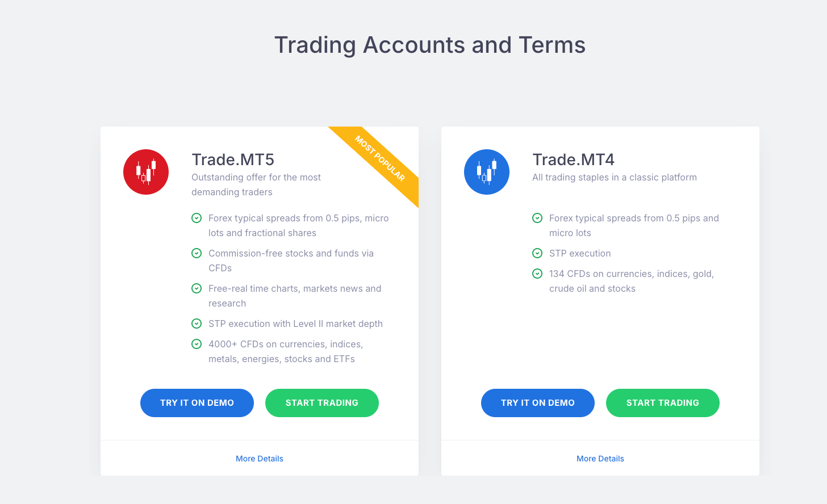Click checkmark beside MT4 Forex typical spreads
The height and width of the screenshot is (504, 827).
coord(537,218)
